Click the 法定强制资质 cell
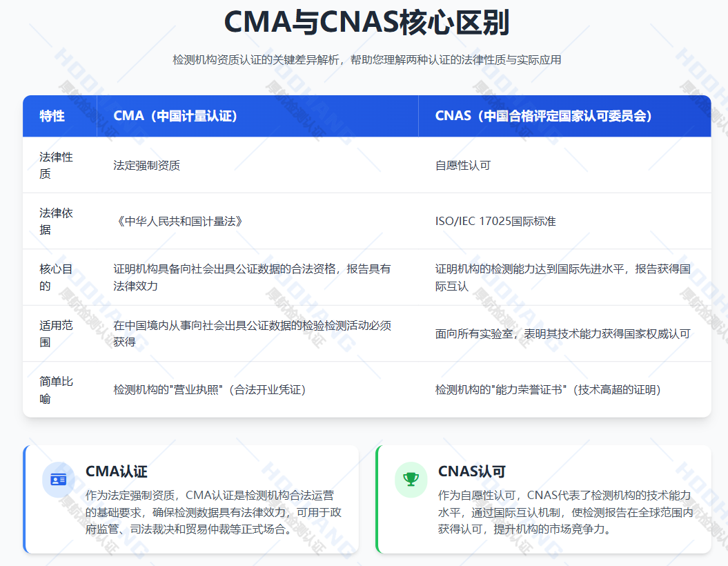Image resolution: width=728 pixels, height=566 pixels. point(147,166)
